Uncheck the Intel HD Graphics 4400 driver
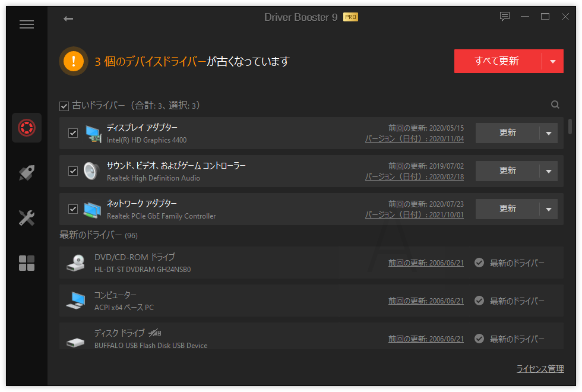Screen dimensions: 582x392 point(73,133)
